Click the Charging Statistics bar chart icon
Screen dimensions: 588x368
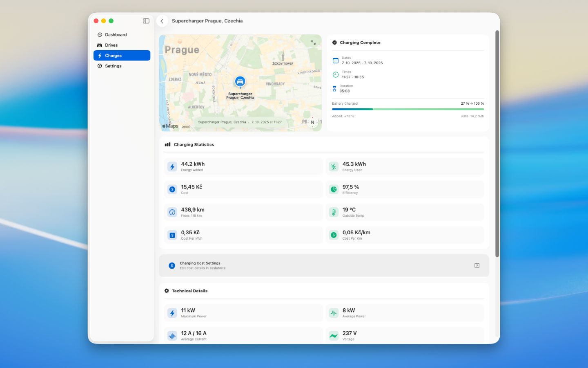click(167, 144)
